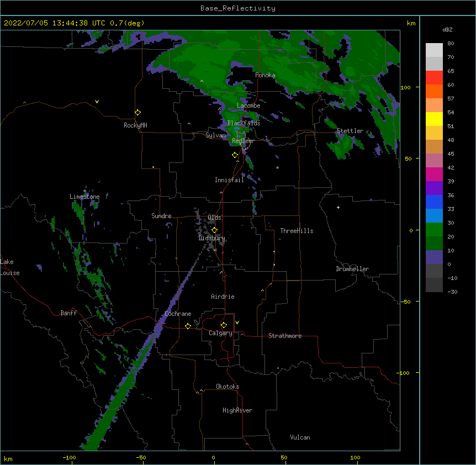Click the yellow V marker northwest of RockyMH
This screenshot has width=476, height=465.
point(97,102)
